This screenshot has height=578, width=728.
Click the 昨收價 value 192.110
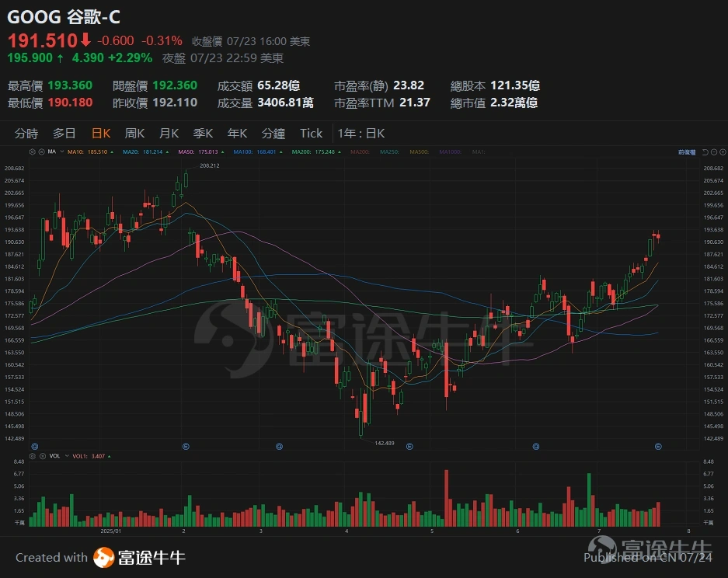coord(175,102)
